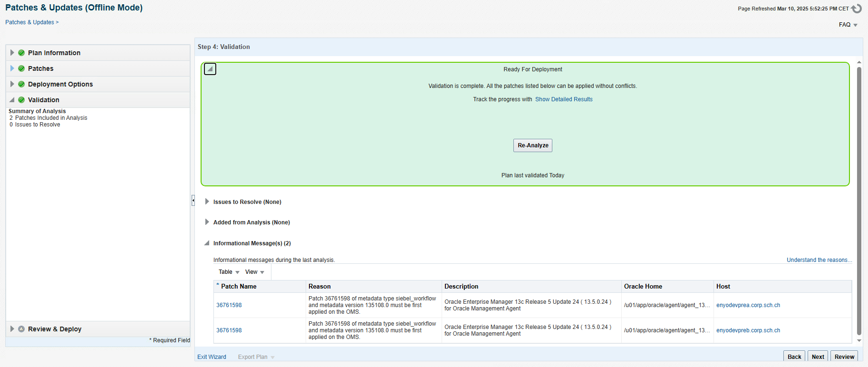Open the Table menu
This screenshot has width=868, height=367.
(x=229, y=272)
